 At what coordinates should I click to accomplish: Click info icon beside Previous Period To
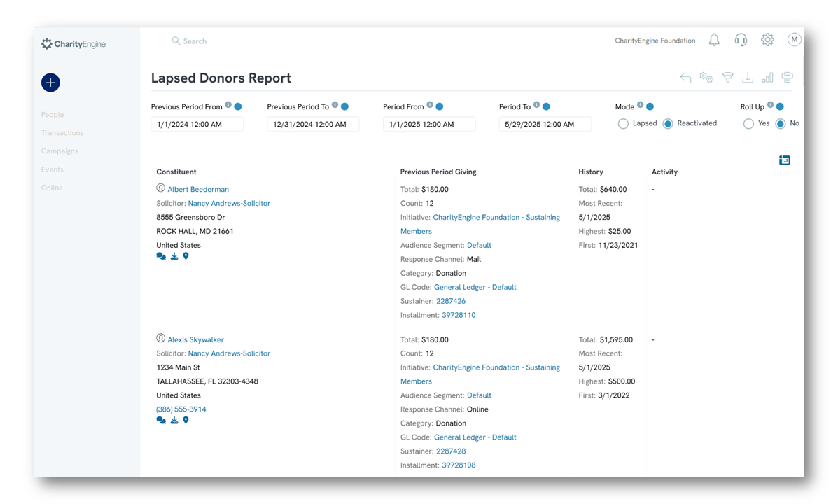[335, 105]
